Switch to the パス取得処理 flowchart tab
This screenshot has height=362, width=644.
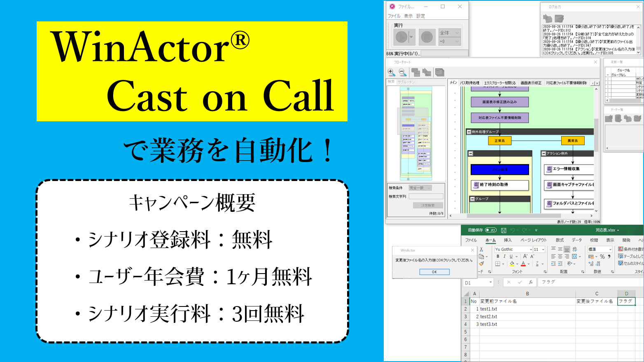[470, 83]
